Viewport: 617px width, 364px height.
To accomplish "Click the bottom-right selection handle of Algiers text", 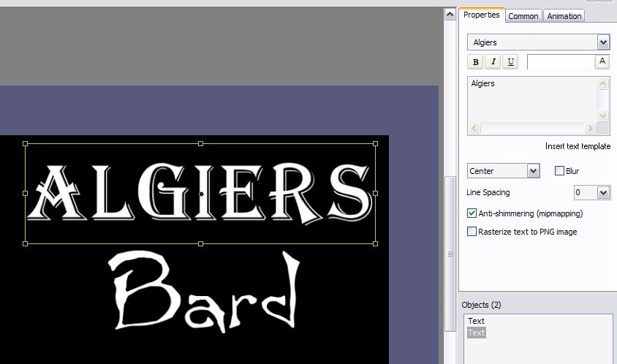I will pyautogui.click(x=376, y=243).
